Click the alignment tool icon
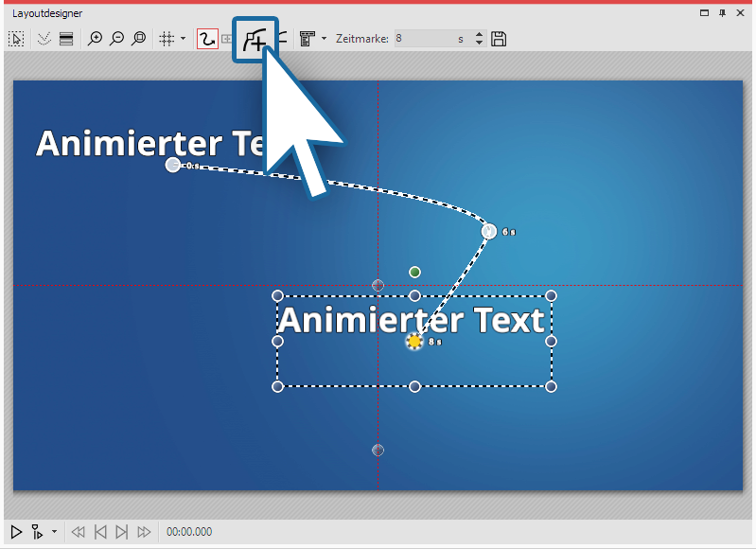 coord(308,39)
